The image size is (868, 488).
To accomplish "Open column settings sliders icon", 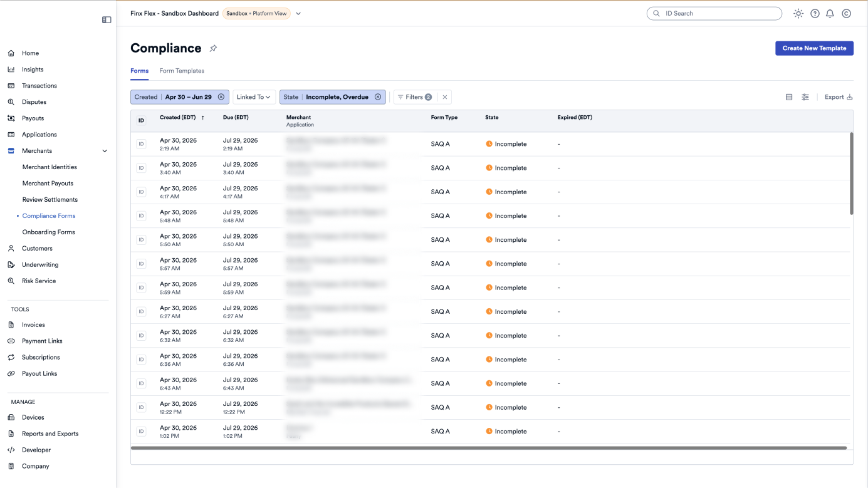I will (805, 97).
